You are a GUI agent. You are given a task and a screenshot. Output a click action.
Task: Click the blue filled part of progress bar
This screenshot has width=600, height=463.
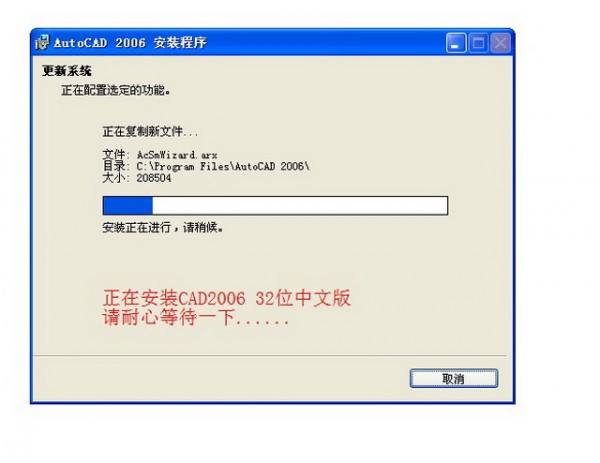pyautogui.click(x=128, y=205)
